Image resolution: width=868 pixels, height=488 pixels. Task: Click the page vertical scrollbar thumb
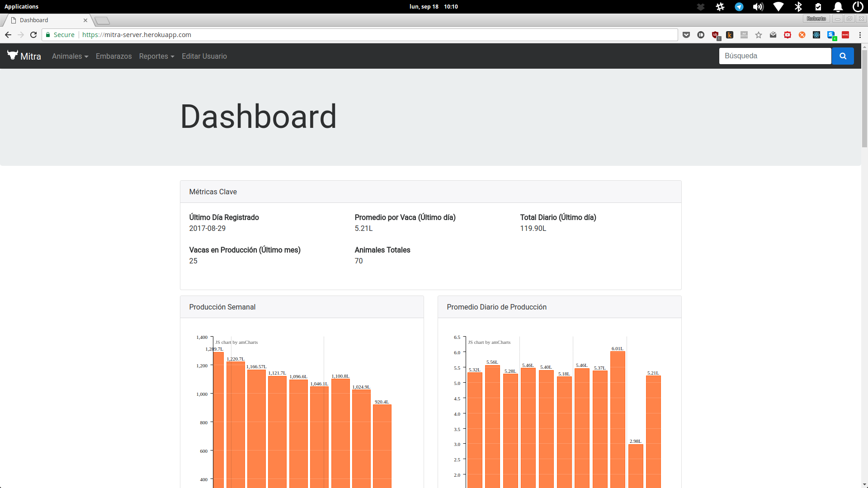coord(864,99)
